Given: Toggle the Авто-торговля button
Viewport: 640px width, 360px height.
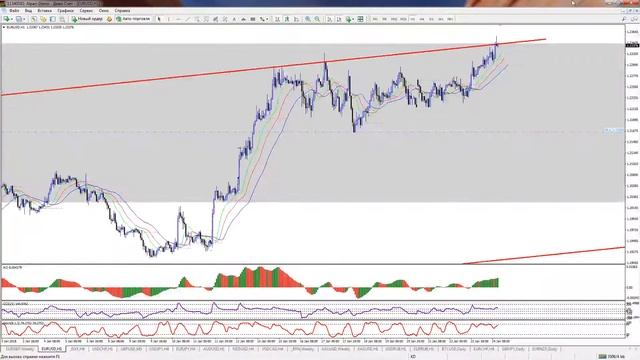Looking at the screenshot, I should point(133,19).
